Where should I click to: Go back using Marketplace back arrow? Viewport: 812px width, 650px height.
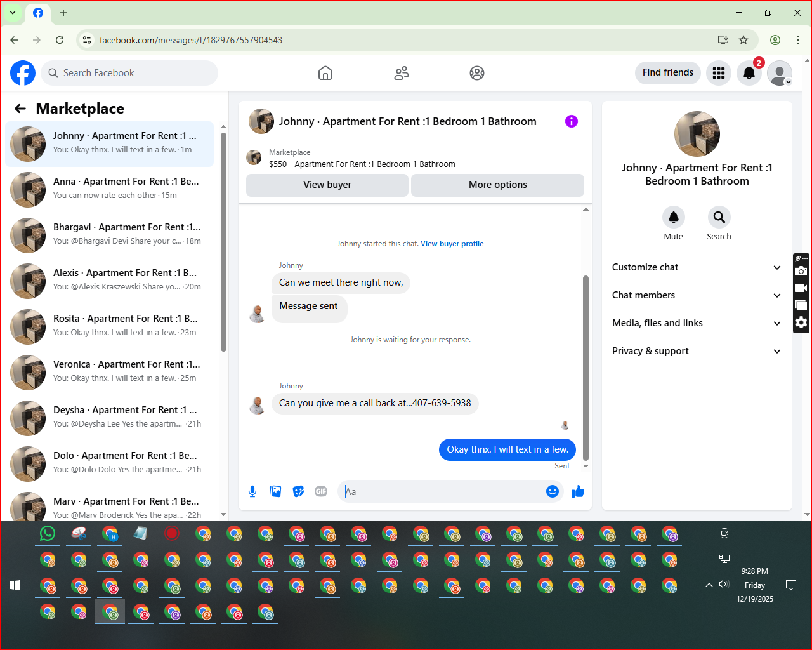[20, 109]
